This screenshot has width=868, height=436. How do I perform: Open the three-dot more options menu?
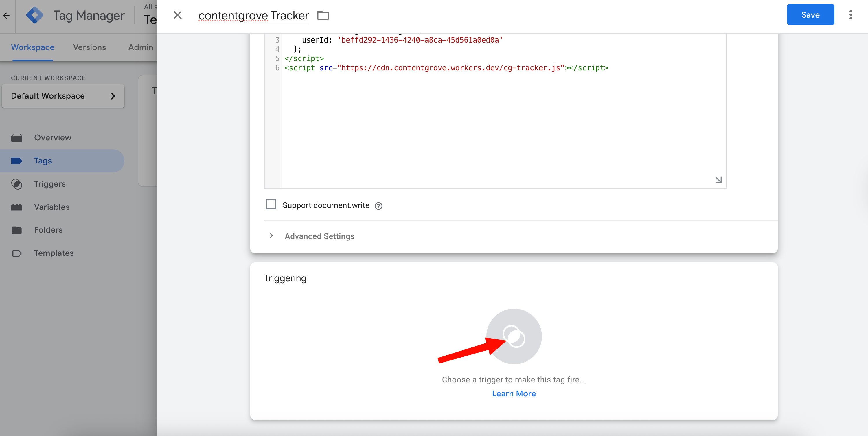(x=850, y=15)
